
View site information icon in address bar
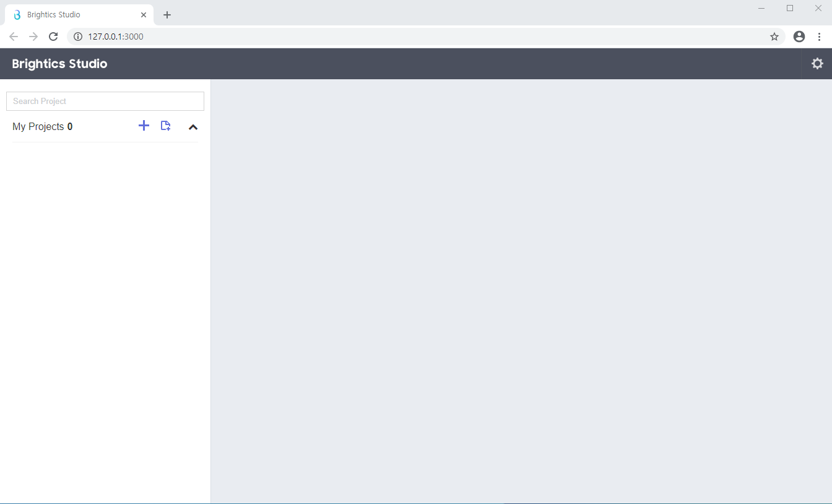coord(78,37)
